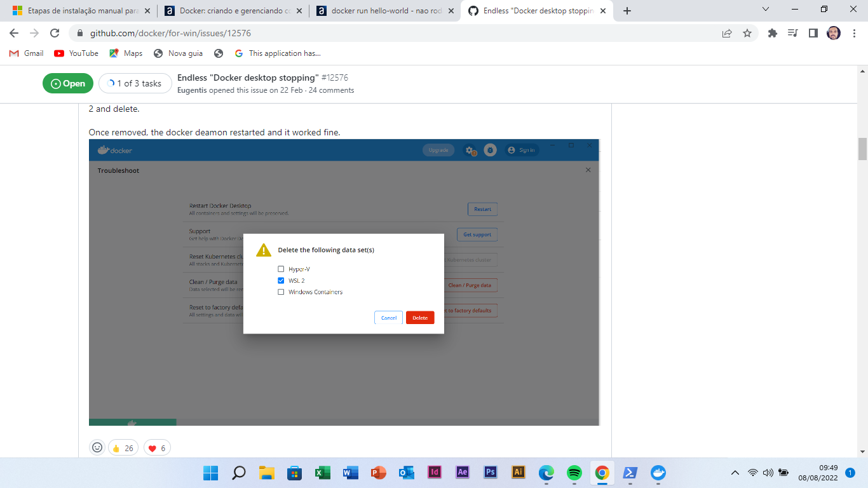Click the page scrollbar thumb
The height and width of the screenshot is (488, 868).
pos(862,149)
